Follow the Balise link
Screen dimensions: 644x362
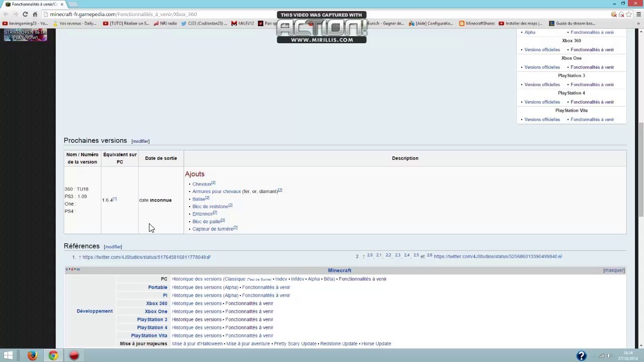(198, 199)
